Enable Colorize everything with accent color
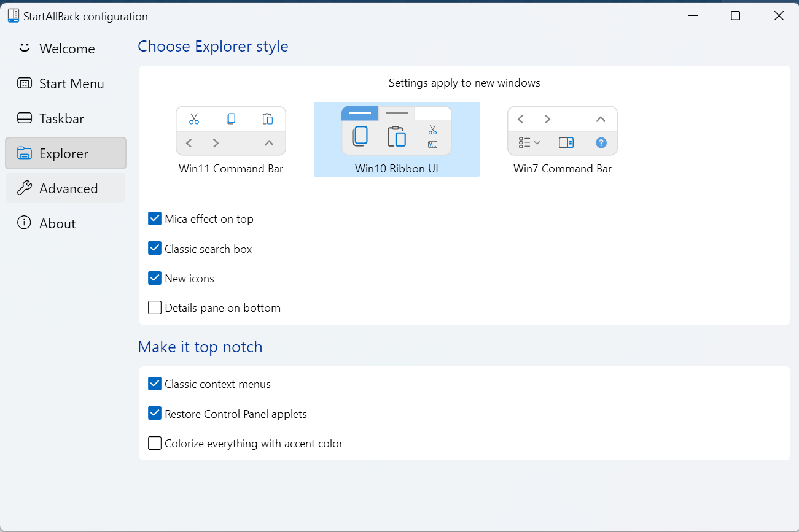This screenshot has width=799, height=532. (155, 443)
